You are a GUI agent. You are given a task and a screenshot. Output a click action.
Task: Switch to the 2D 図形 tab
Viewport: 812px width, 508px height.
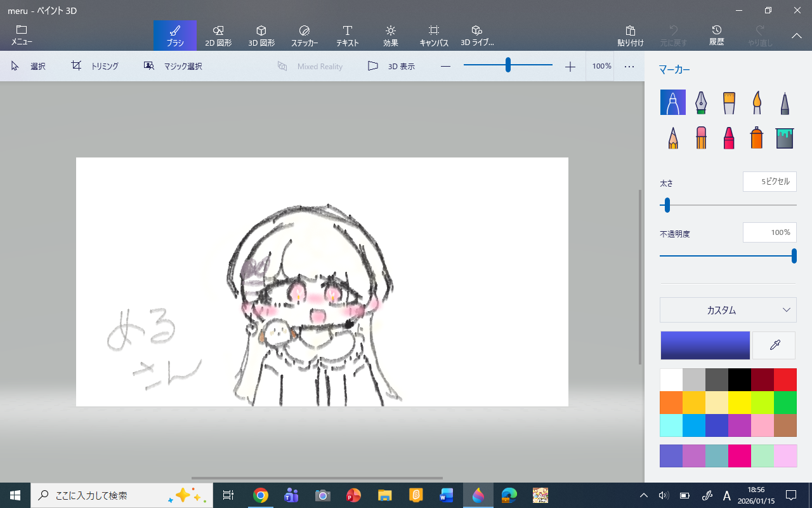(218, 36)
